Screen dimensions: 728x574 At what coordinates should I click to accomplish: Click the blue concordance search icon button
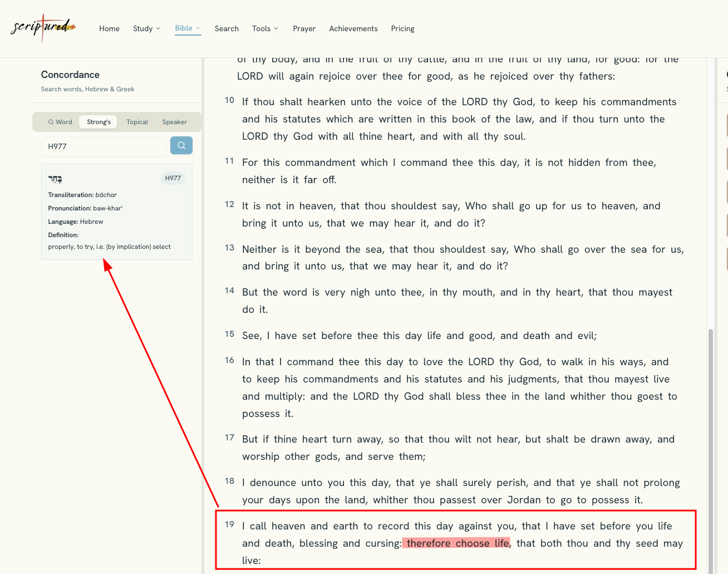tap(181, 145)
